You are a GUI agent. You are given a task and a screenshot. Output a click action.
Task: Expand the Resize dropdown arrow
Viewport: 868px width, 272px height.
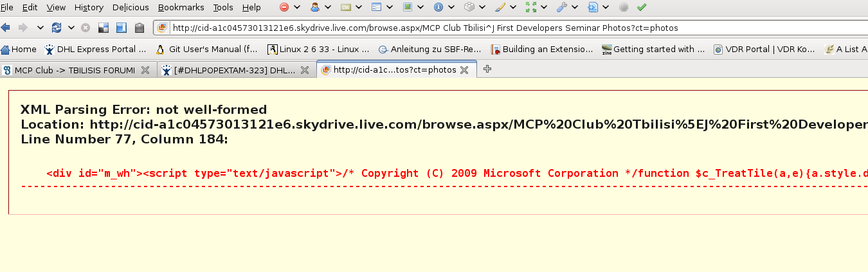tap(544, 8)
